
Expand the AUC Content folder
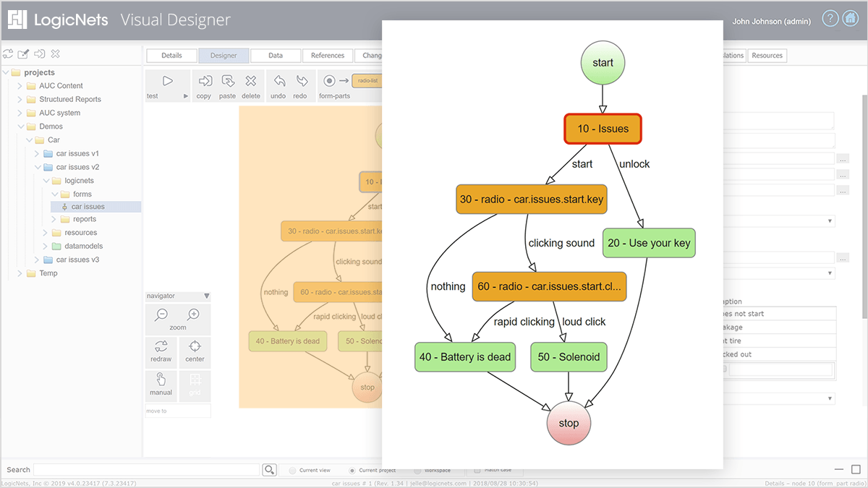[x=20, y=86]
